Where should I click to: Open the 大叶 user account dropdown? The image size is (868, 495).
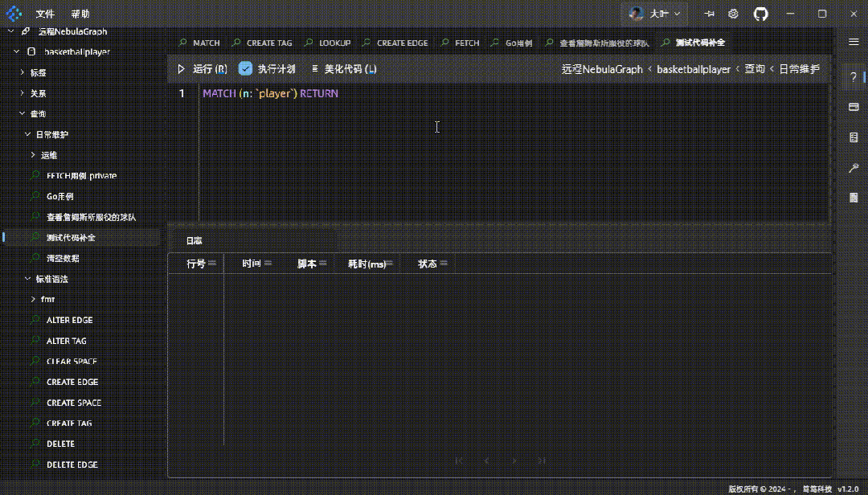tap(657, 14)
